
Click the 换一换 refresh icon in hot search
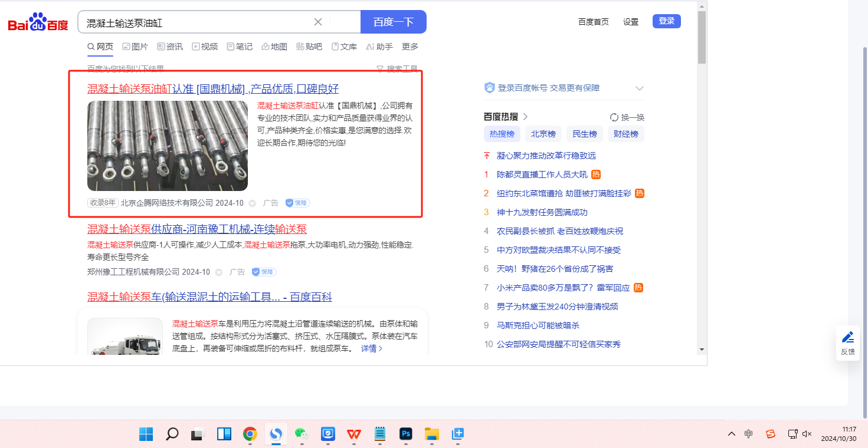coord(614,117)
